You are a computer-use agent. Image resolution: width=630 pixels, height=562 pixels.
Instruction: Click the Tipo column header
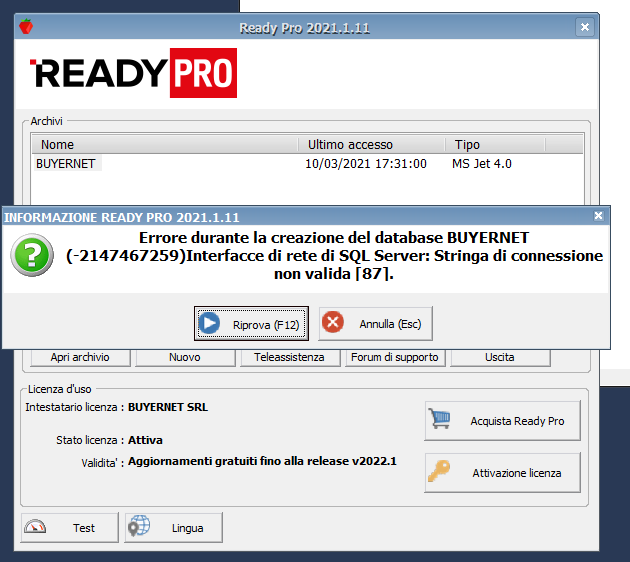[x=495, y=145]
